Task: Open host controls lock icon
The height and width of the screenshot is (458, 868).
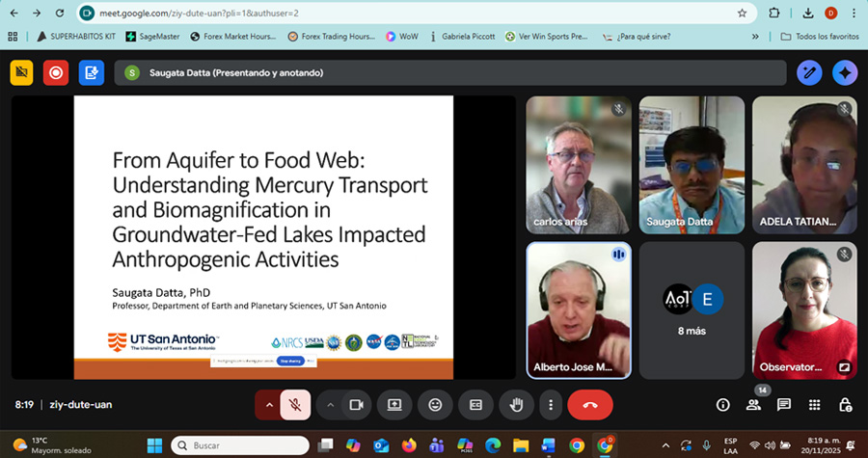Action: coord(845,405)
